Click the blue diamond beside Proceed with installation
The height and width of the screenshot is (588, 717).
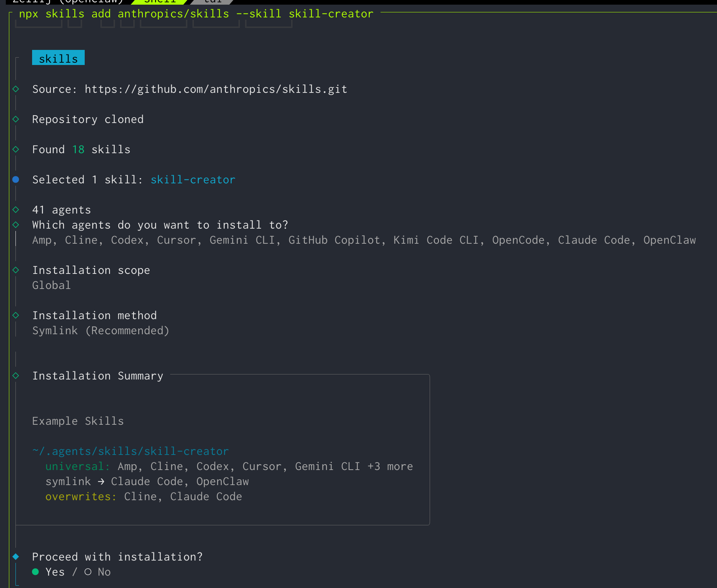coord(16,557)
